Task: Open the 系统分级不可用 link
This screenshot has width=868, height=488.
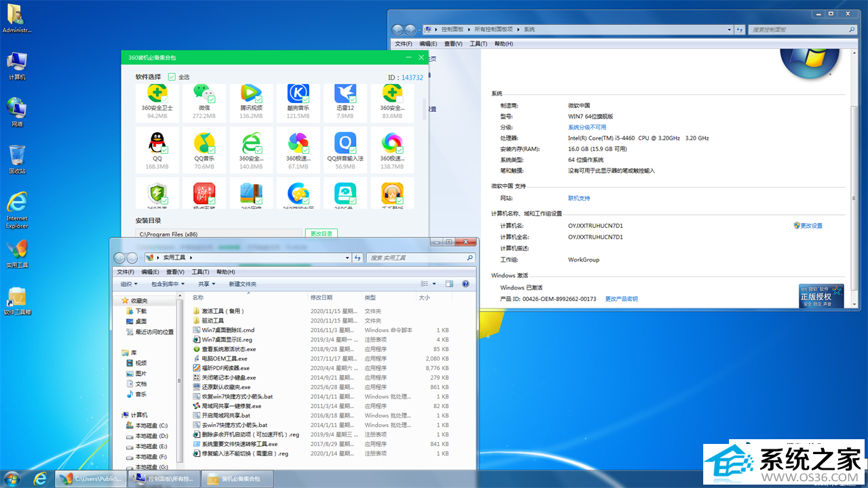Action: (587, 127)
